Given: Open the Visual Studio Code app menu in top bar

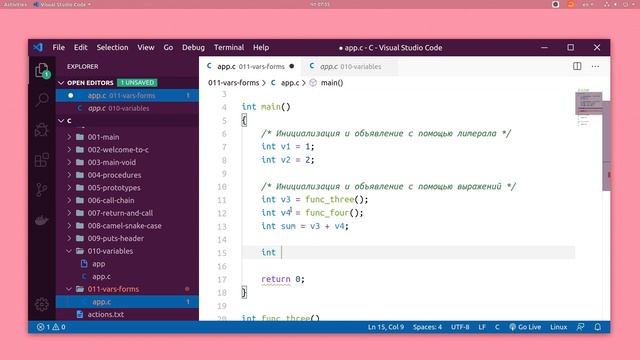Looking at the screenshot, I should click(62, 4).
